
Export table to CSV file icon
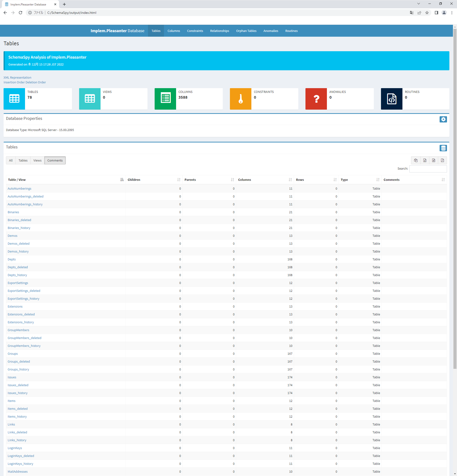(x=434, y=160)
